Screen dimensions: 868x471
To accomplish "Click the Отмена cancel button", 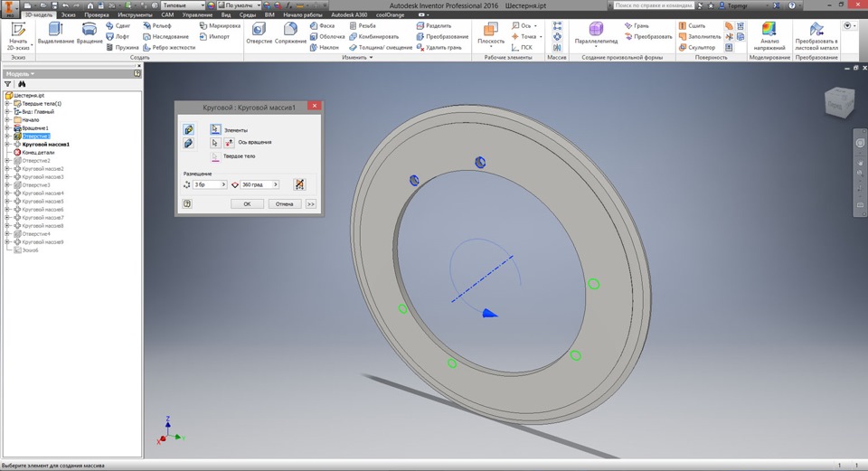I will (285, 204).
